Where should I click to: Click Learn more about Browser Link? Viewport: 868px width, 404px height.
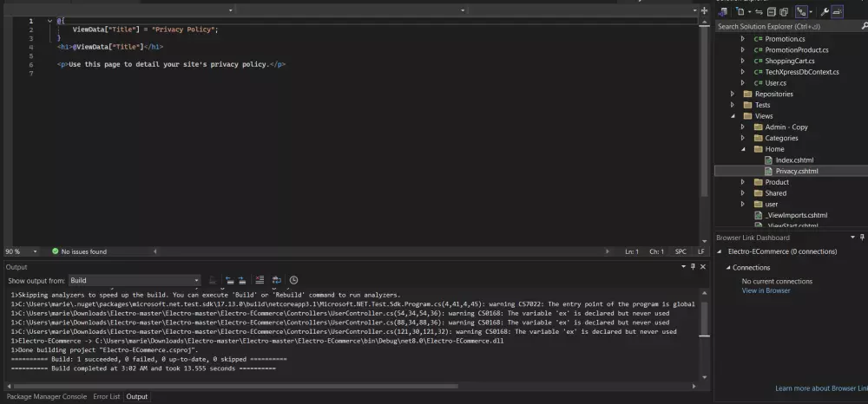coord(821,388)
